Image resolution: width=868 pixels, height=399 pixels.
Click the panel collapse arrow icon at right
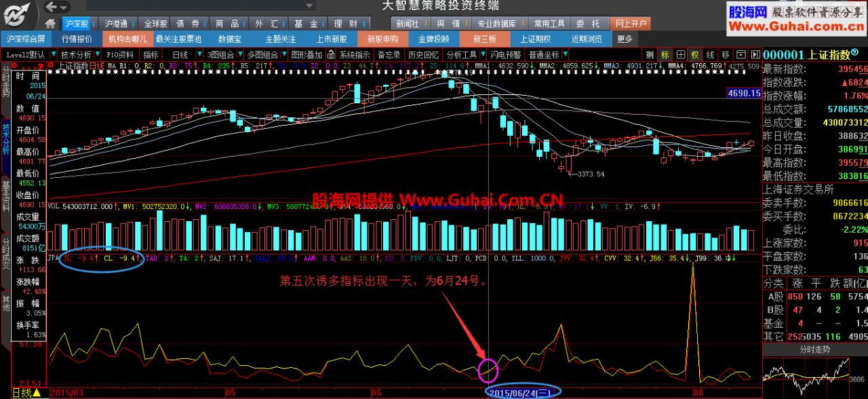click(755, 54)
